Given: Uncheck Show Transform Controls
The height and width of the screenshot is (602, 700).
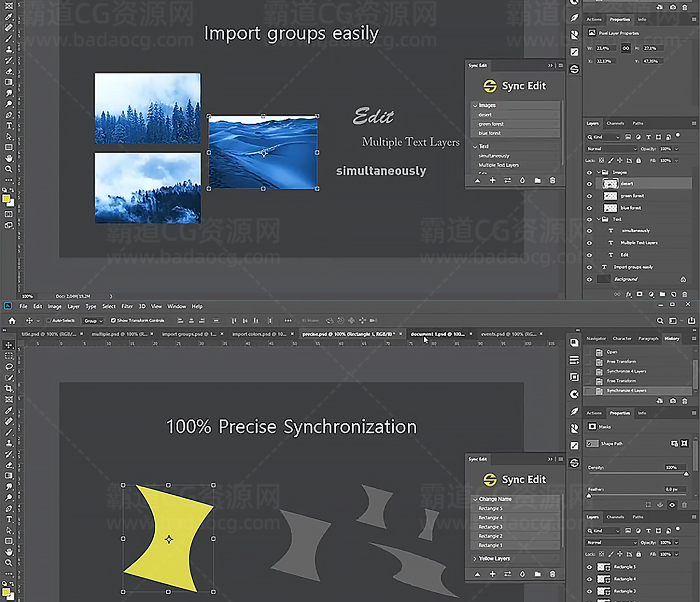Looking at the screenshot, I should (113, 321).
